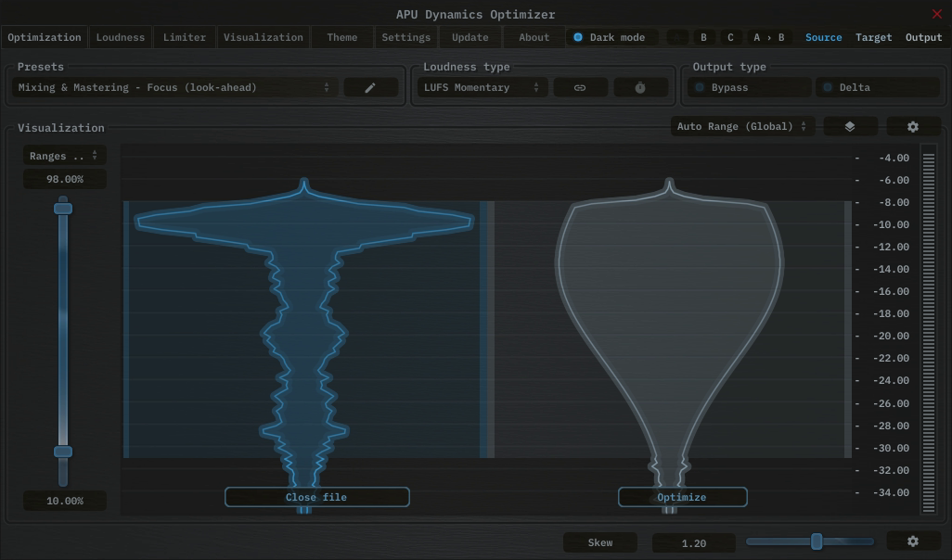Click the stopwatch icon beside Loudness type

[640, 87]
